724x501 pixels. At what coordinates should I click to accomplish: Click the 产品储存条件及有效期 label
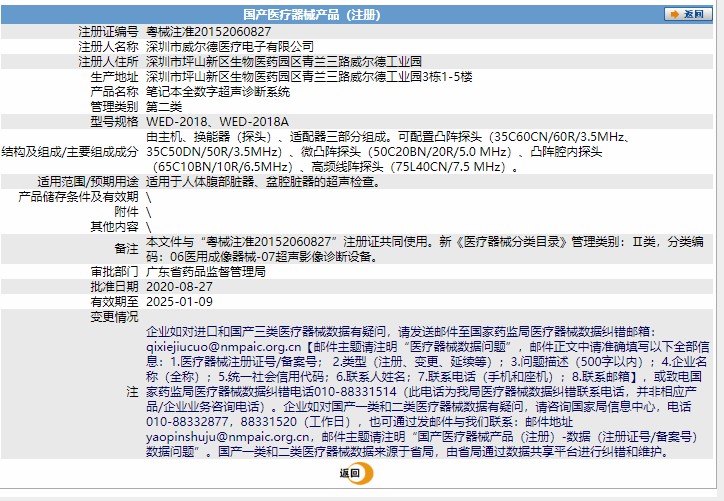(78, 197)
